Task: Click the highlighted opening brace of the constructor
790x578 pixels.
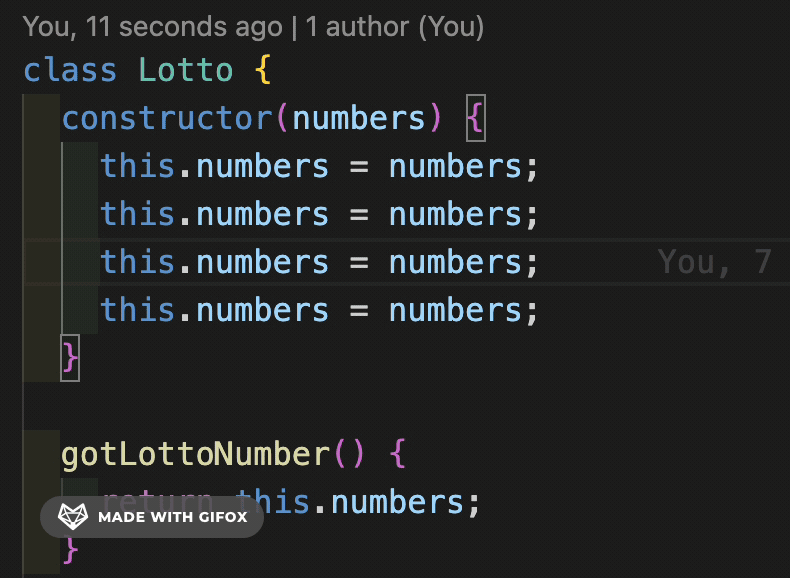Action: coord(476,118)
